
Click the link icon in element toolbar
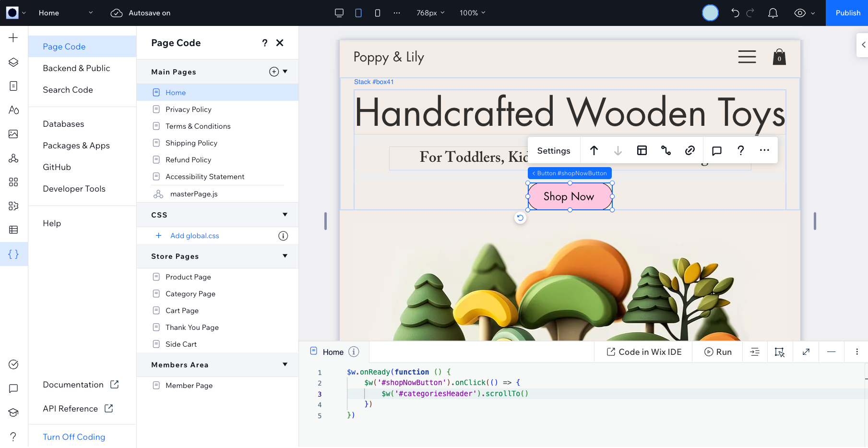[690, 150]
